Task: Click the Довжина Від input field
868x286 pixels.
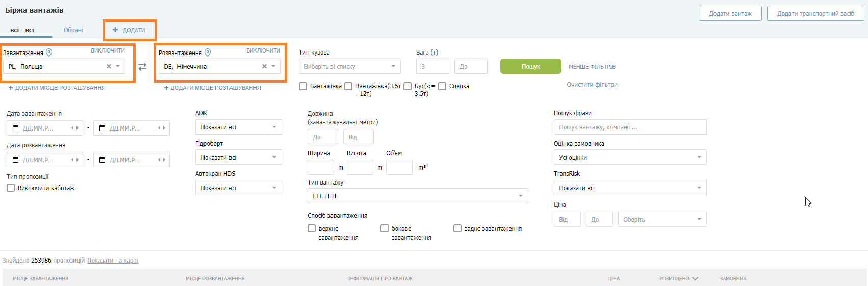Action: point(359,137)
